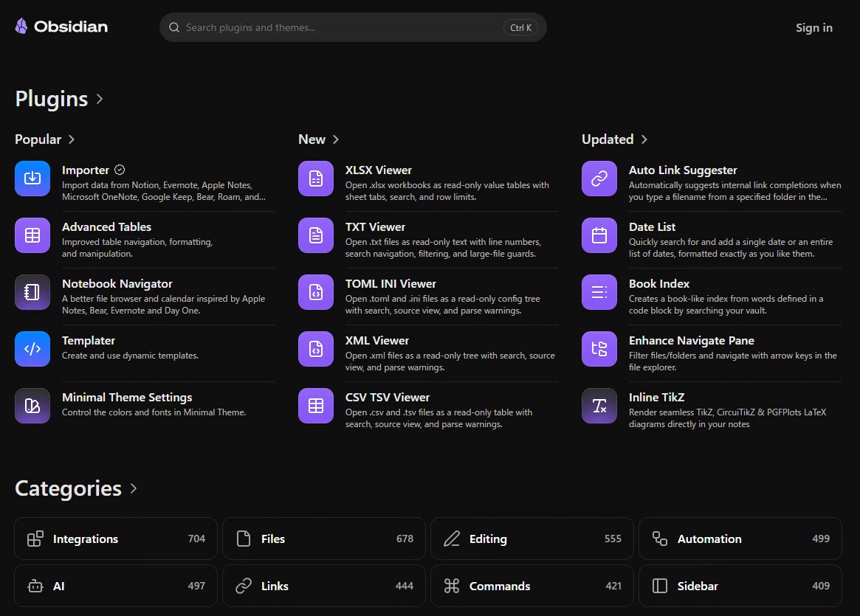The image size is (860, 616).
Task: Open the Importer plugin icon
Action: tap(32, 179)
